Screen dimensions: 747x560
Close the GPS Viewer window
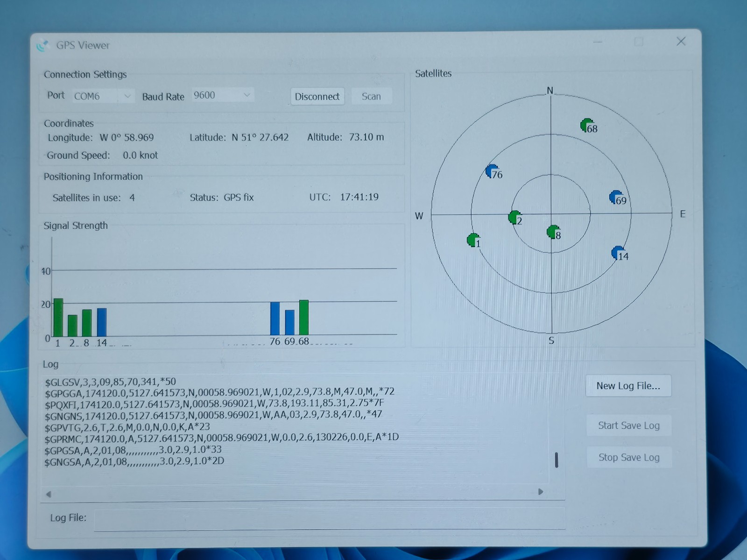click(x=681, y=42)
